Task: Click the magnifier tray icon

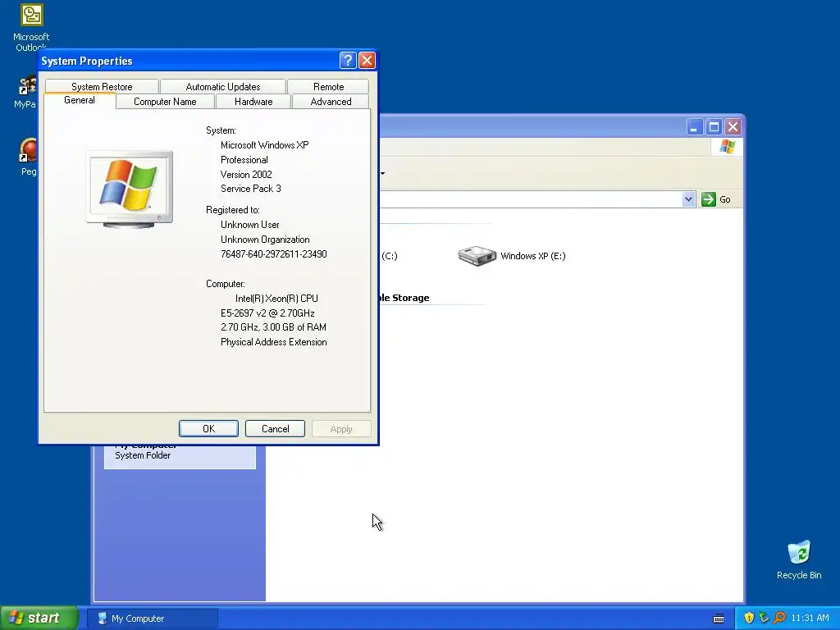Action: point(779,618)
